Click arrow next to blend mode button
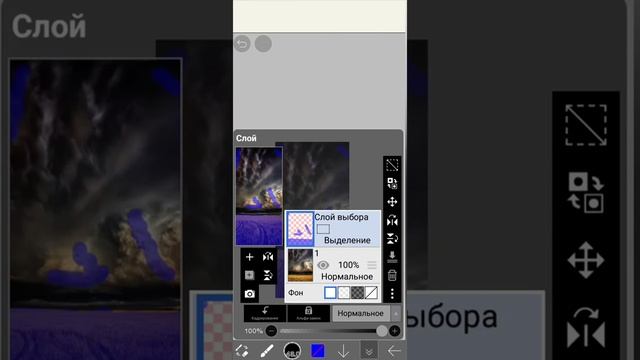The height and width of the screenshot is (360, 640). [x=396, y=313]
